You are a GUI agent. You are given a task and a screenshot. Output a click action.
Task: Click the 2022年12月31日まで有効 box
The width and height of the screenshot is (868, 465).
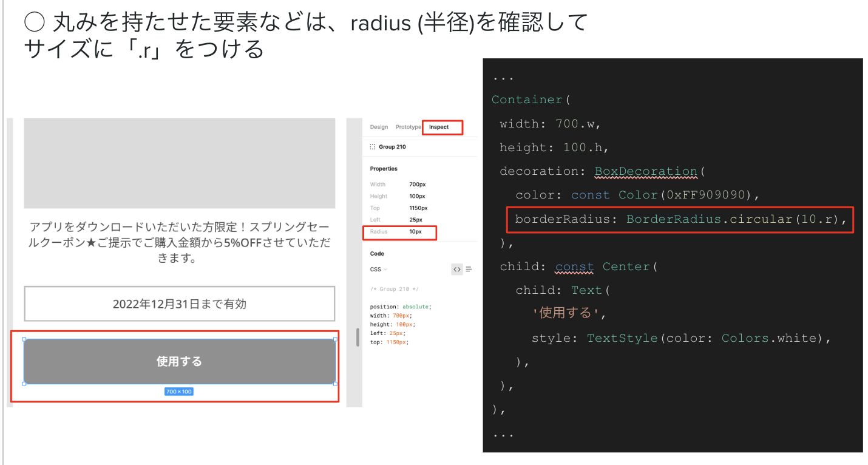pyautogui.click(x=179, y=304)
